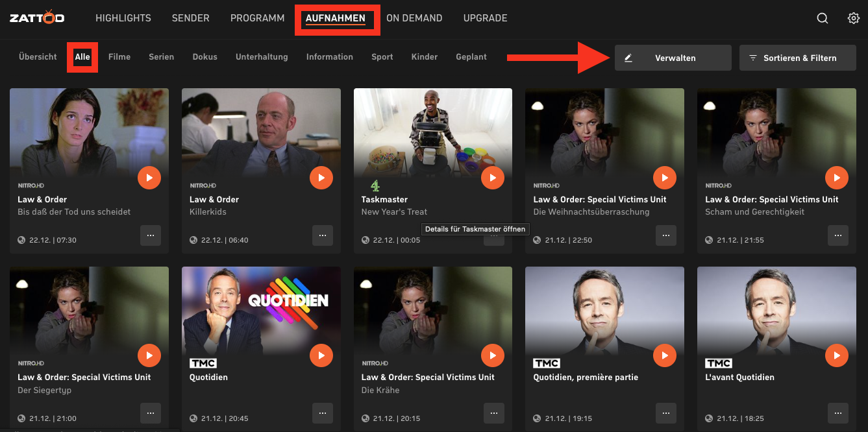
Task: Click the 'Killerkids' subtitle text
Action: [x=208, y=212]
